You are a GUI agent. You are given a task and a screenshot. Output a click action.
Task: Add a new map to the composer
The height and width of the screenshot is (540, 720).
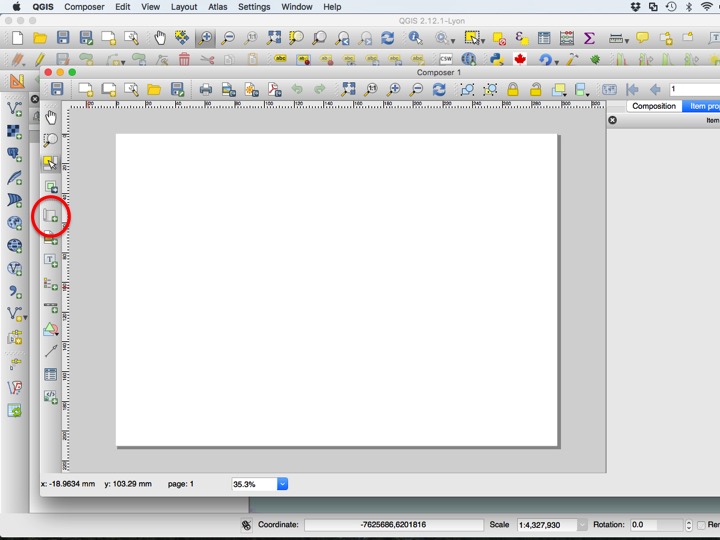(51, 215)
